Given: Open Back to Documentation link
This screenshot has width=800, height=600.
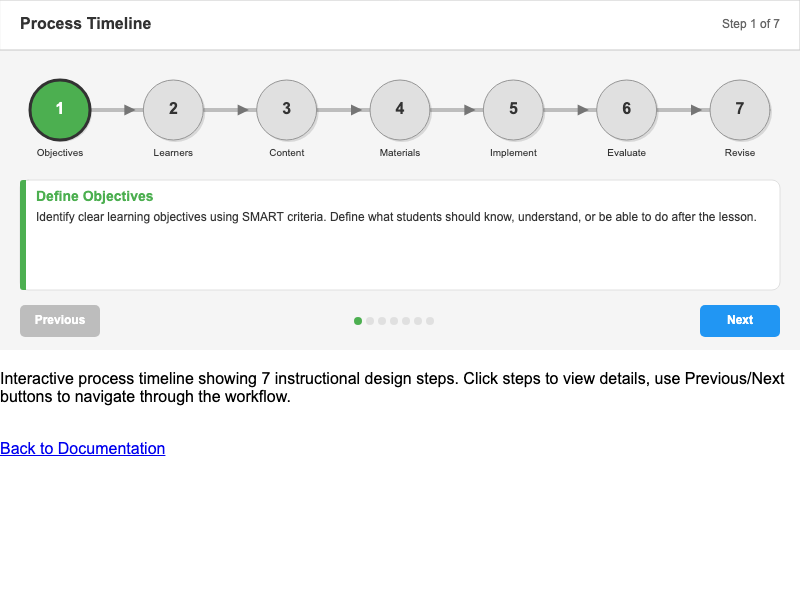Looking at the screenshot, I should click(82, 448).
